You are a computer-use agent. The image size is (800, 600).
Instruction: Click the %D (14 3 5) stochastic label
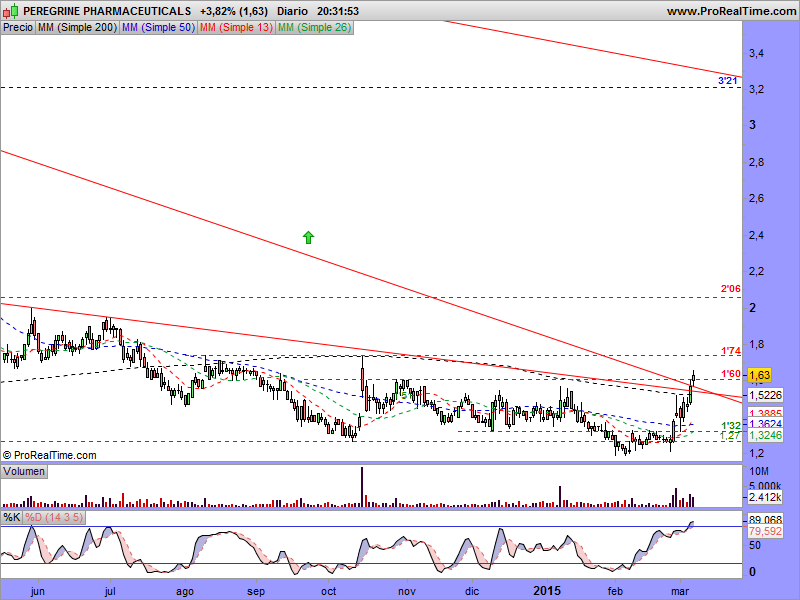click(x=54, y=517)
